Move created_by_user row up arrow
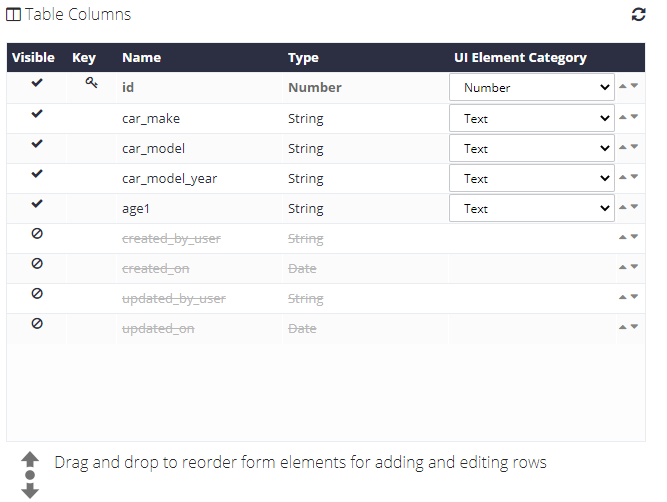The width and height of the screenshot is (667, 502). point(622,237)
